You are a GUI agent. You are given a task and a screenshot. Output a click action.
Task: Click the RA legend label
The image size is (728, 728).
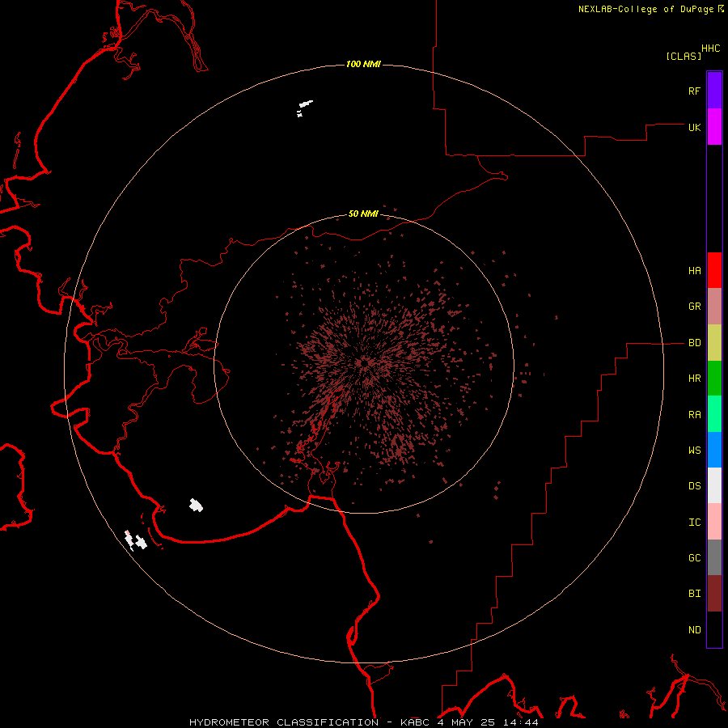[x=694, y=415]
